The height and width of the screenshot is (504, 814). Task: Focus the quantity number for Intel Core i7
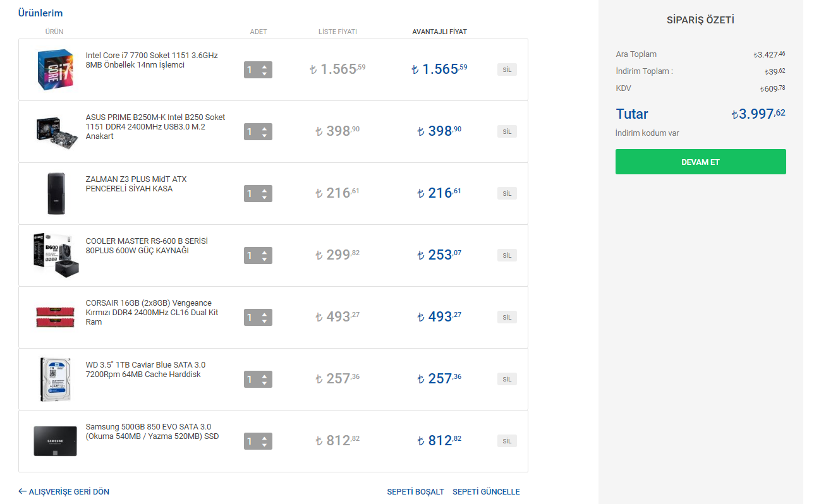pyautogui.click(x=251, y=69)
